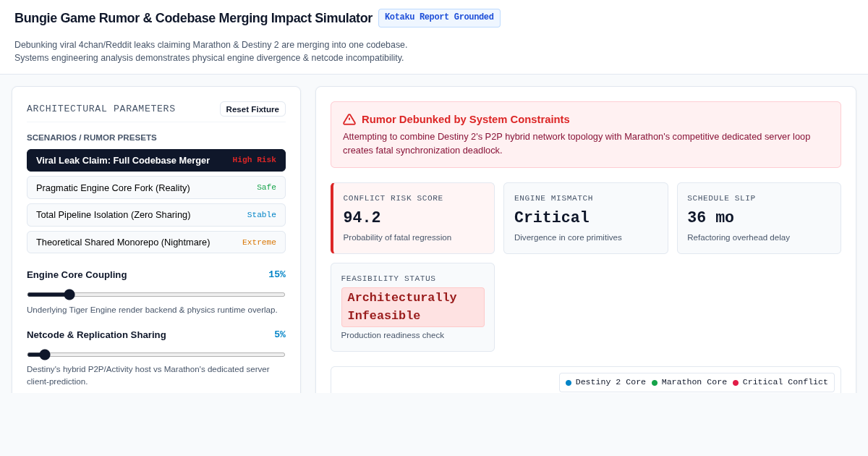
Task: Select Viral Leak Claim: Full Codebase Merger preset
Action: [x=156, y=160]
